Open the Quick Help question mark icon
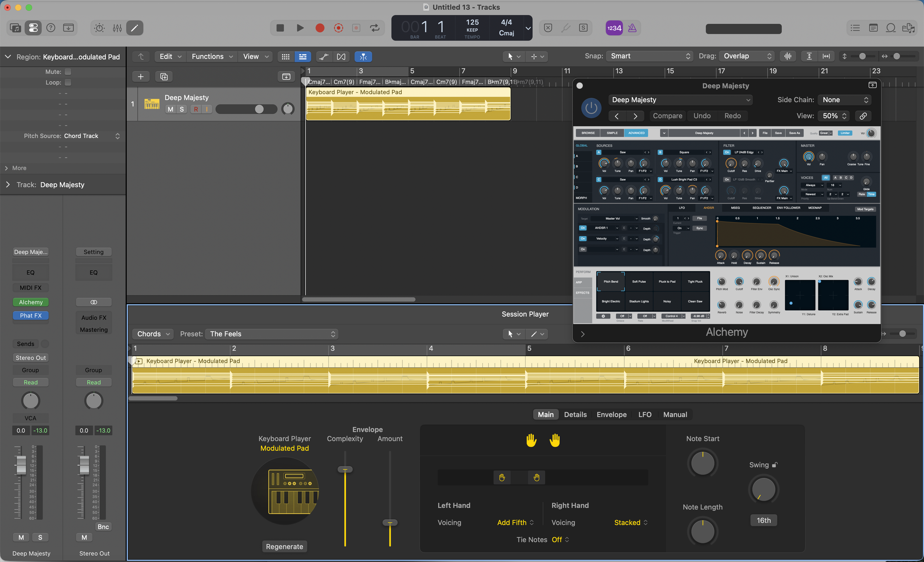This screenshot has height=562, width=924. pos(51,28)
